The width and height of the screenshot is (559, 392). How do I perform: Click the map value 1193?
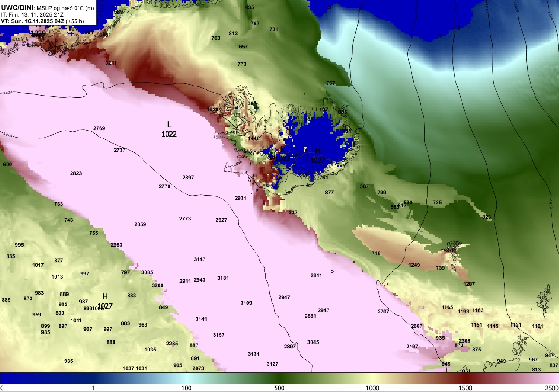coord(463,312)
